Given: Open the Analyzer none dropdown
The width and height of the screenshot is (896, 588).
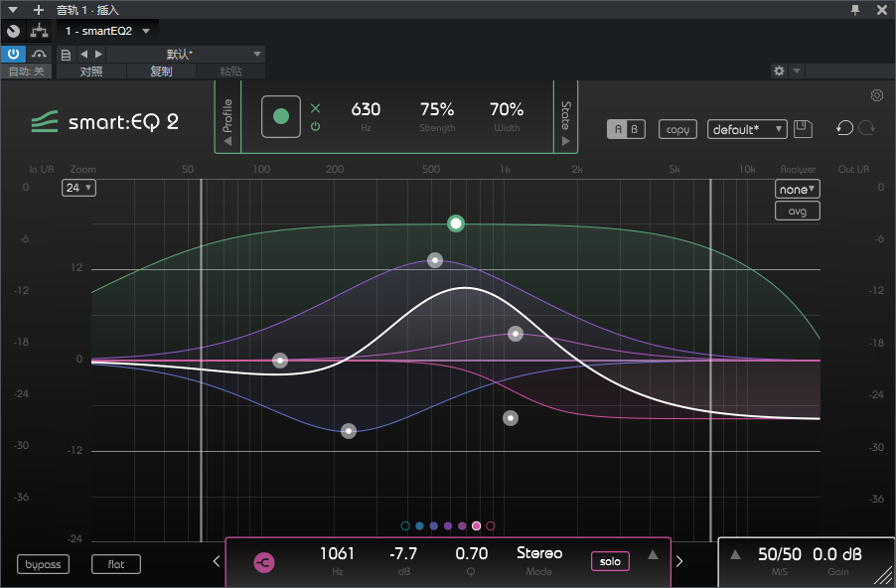Looking at the screenshot, I should pyautogui.click(x=797, y=189).
